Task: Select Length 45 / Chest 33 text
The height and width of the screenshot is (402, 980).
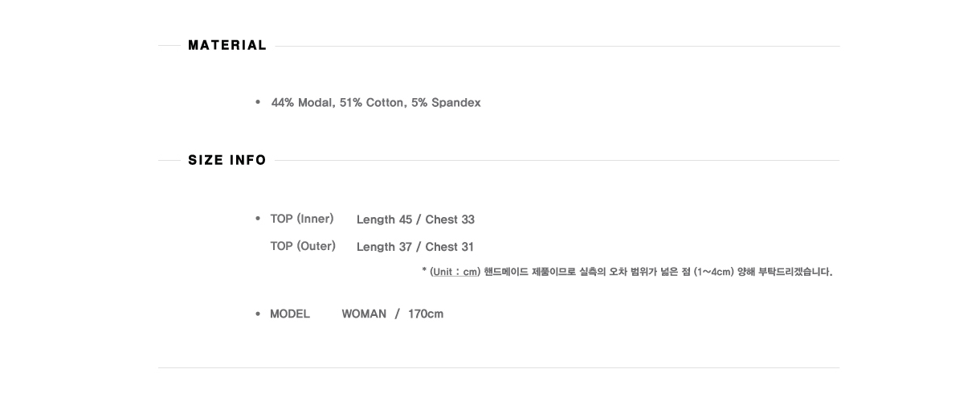Action: [415, 219]
